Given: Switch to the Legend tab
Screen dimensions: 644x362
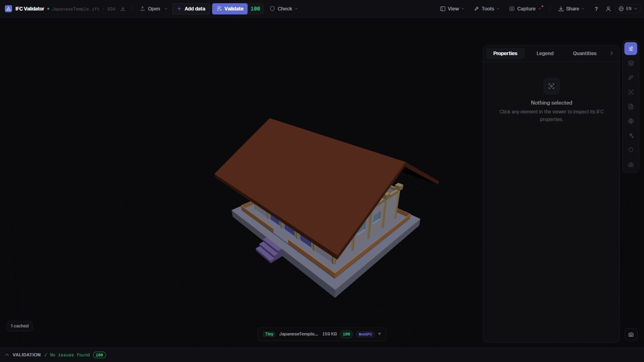Looking at the screenshot, I should (545, 53).
